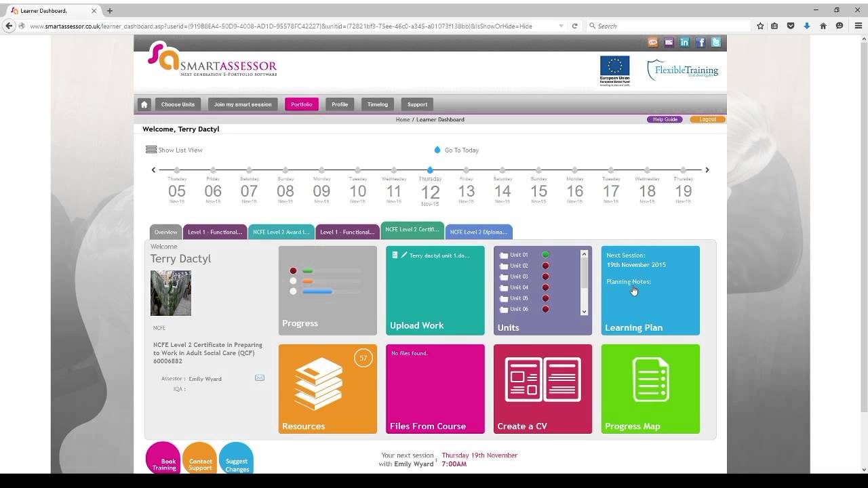
Task: Reload the page with the refresh button
Action: [574, 26]
